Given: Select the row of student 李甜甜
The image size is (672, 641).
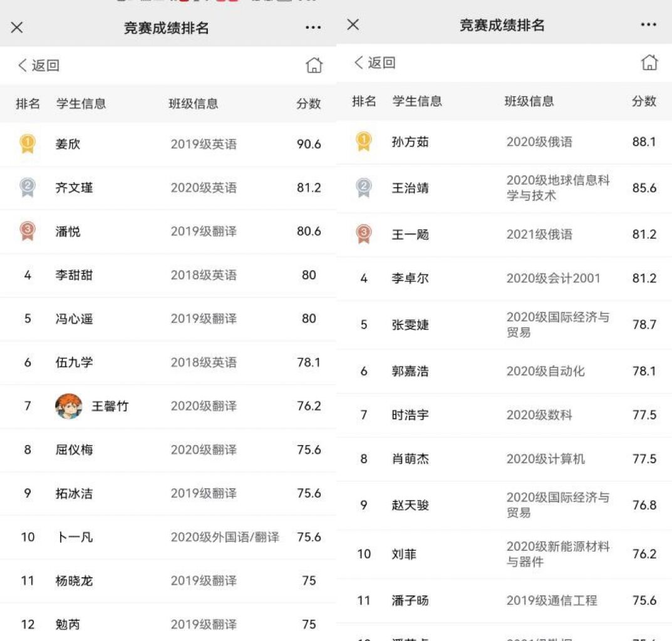Looking at the screenshot, I should point(157,275).
